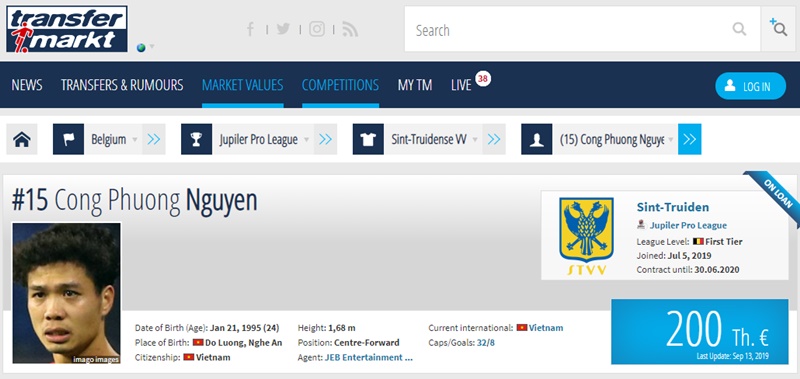Open the 32/8 caps/goals link

(485, 343)
